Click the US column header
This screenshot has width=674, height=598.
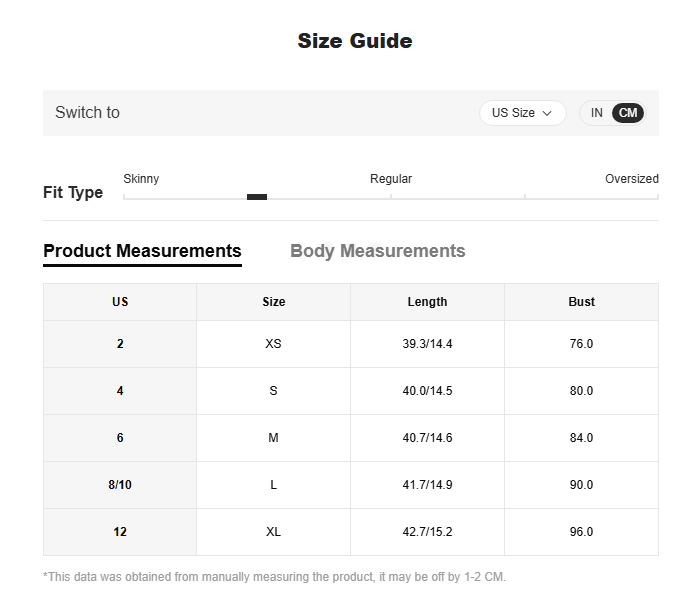coord(120,302)
